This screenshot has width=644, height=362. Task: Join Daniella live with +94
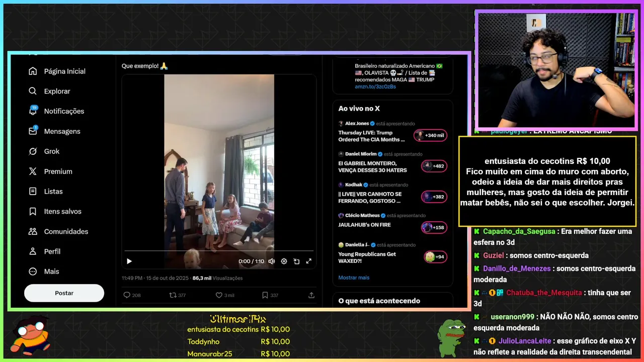click(435, 257)
